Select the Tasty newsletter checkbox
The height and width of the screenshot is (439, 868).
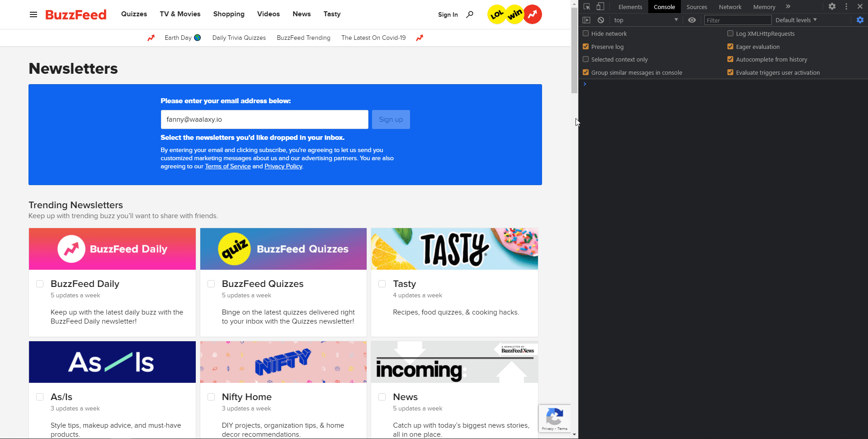[x=382, y=284]
